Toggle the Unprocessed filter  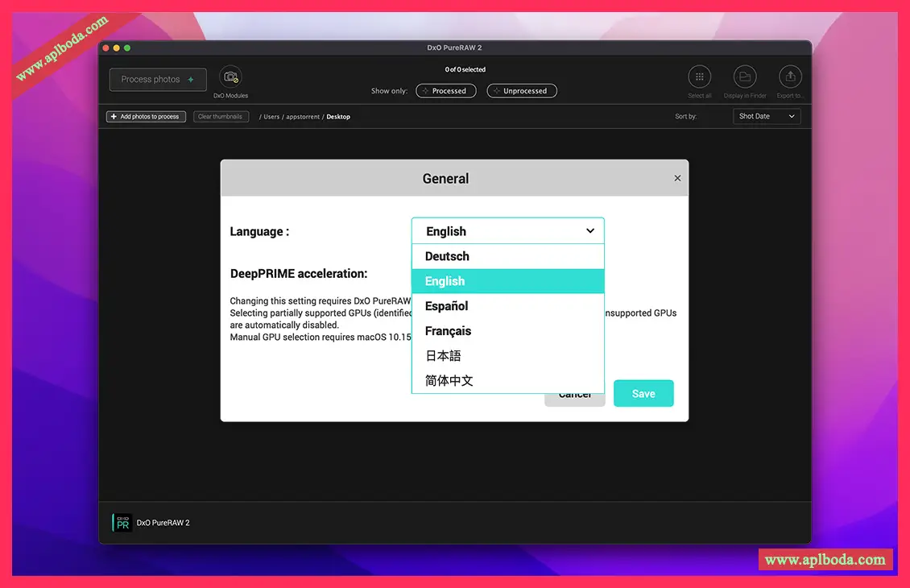coord(522,91)
